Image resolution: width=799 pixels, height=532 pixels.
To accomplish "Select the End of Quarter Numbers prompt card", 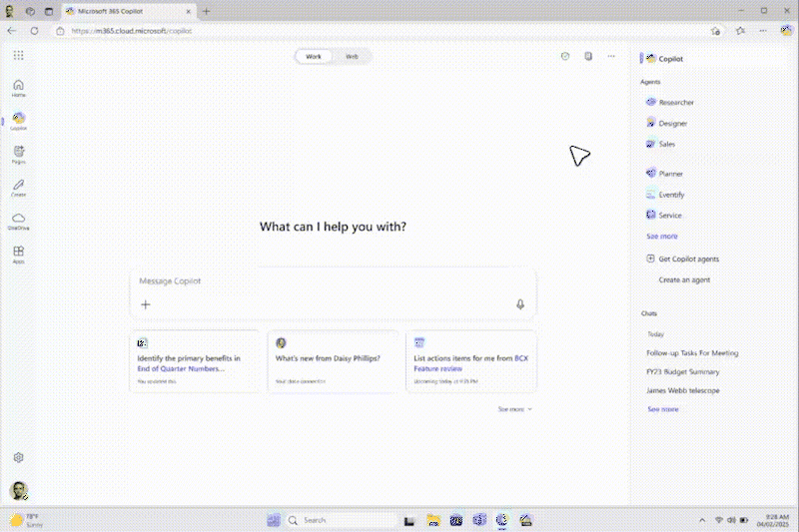I will click(x=194, y=361).
